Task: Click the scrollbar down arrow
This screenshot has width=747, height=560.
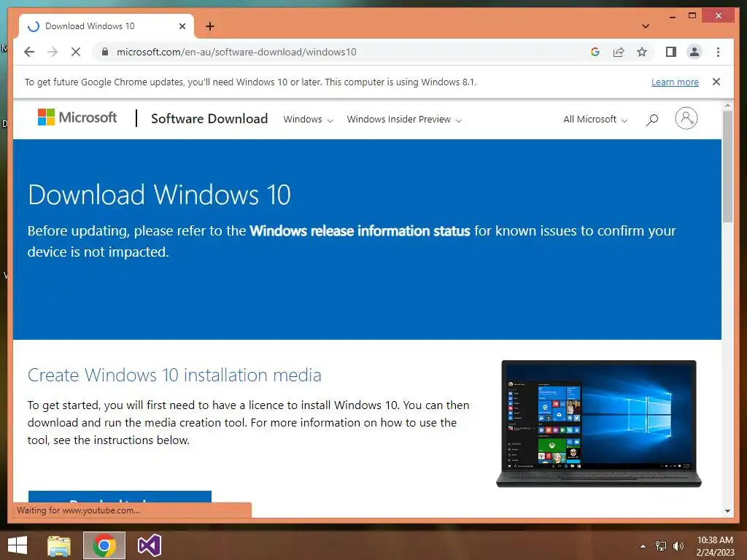Action: [x=727, y=511]
